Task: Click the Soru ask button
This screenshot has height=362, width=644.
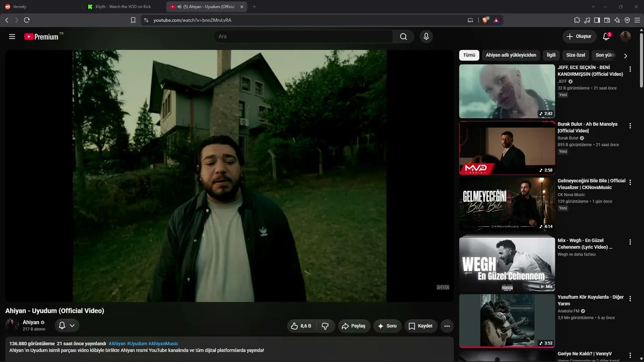Action: pos(387,326)
